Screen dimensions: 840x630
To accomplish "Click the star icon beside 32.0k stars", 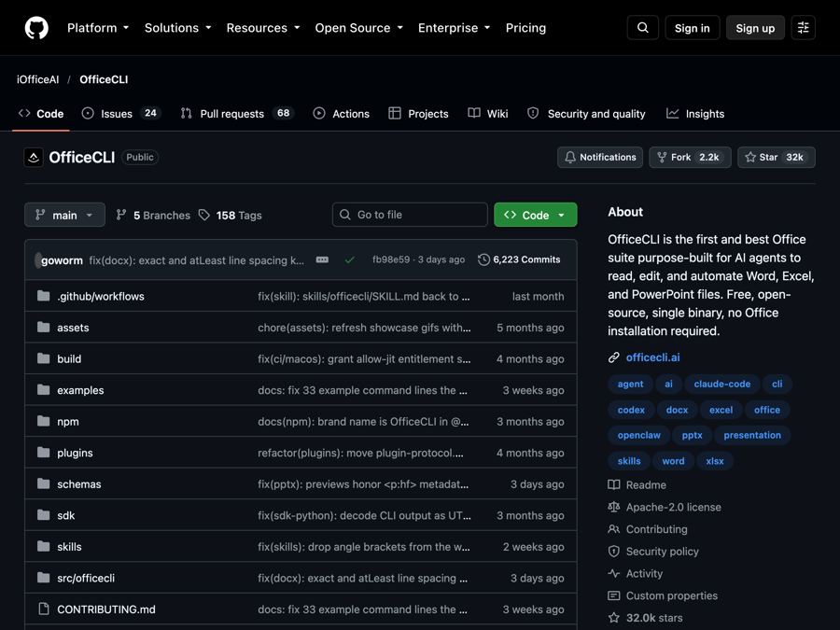I will (614, 618).
